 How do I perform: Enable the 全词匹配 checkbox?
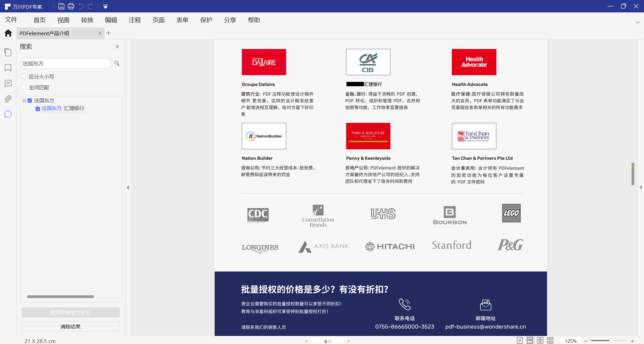(x=23, y=87)
